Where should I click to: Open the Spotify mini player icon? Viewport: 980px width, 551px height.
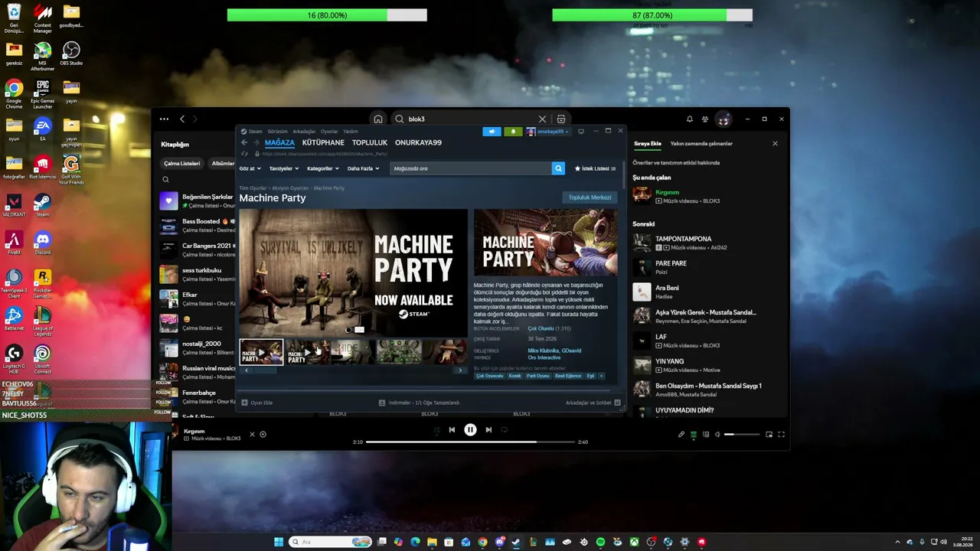[769, 434]
